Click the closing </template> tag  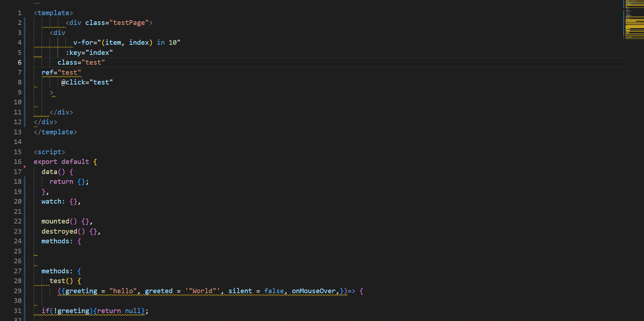click(55, 132)
